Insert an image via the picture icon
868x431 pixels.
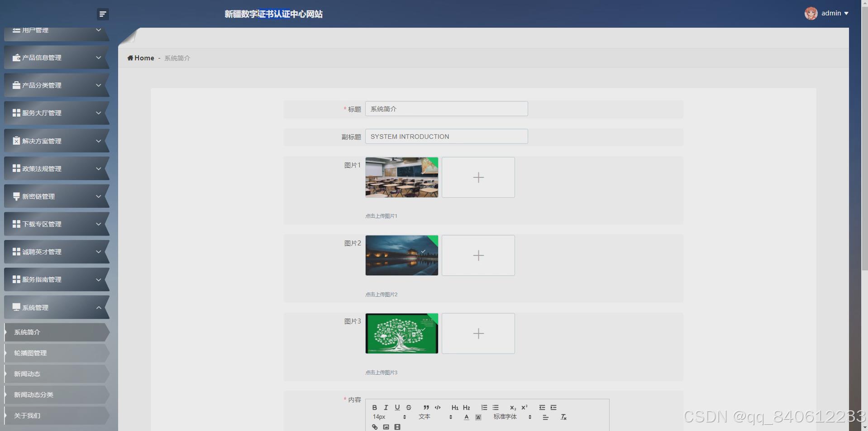[386, 426]
